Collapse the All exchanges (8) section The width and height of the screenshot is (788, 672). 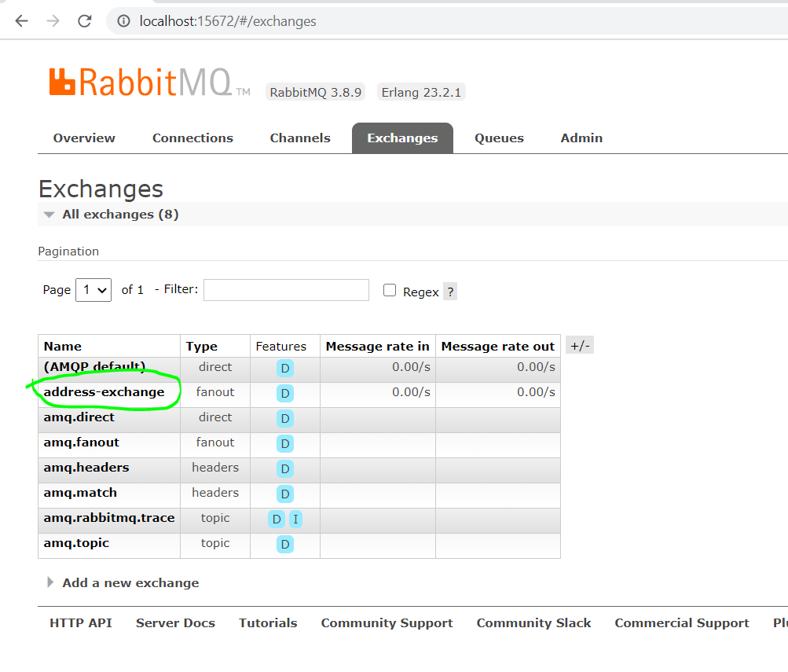point(120,215)
